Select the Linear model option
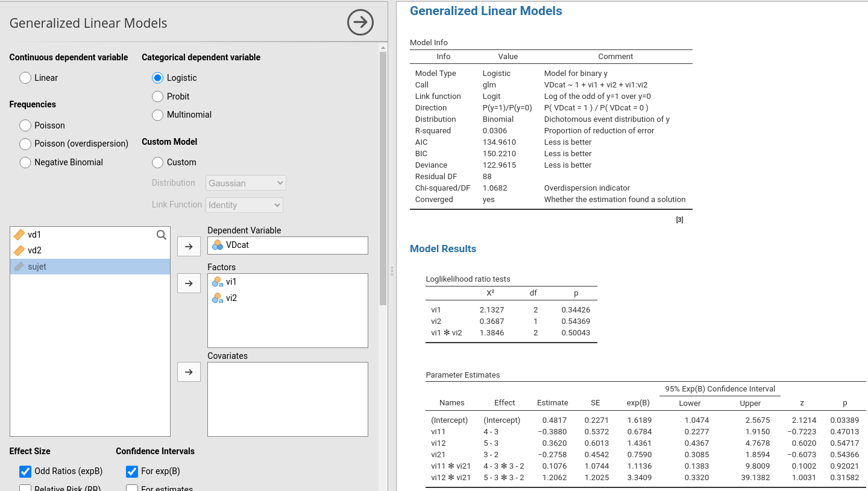 tap(25, 78)
